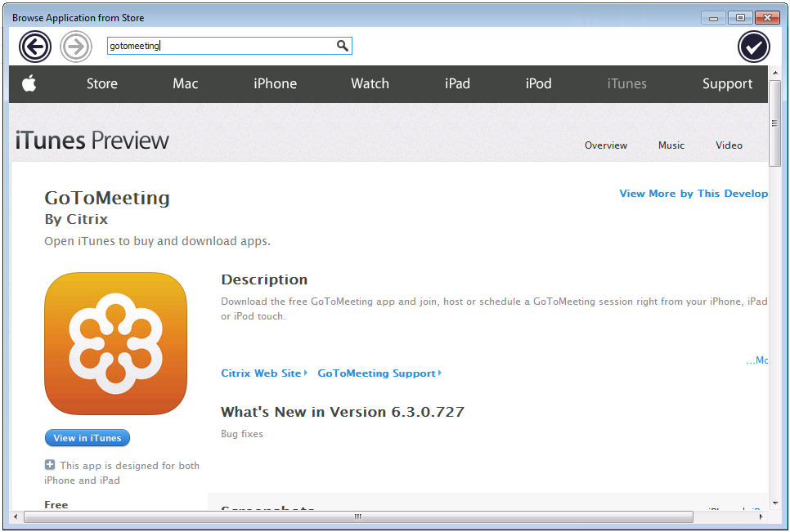Open View More by This Developer
Viewport: 790px width, 532px height.
pyautogui.click(x=693, y=194)
